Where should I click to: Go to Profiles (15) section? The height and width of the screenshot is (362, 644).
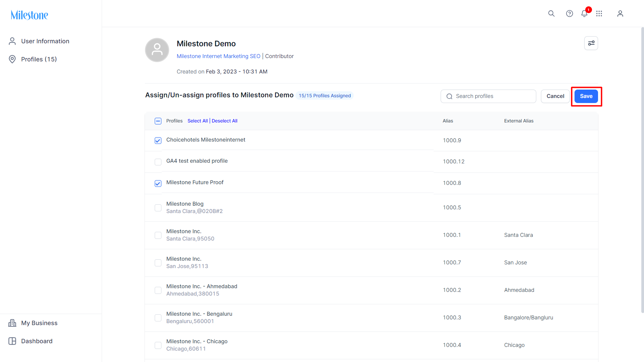[x=33, y=59]
